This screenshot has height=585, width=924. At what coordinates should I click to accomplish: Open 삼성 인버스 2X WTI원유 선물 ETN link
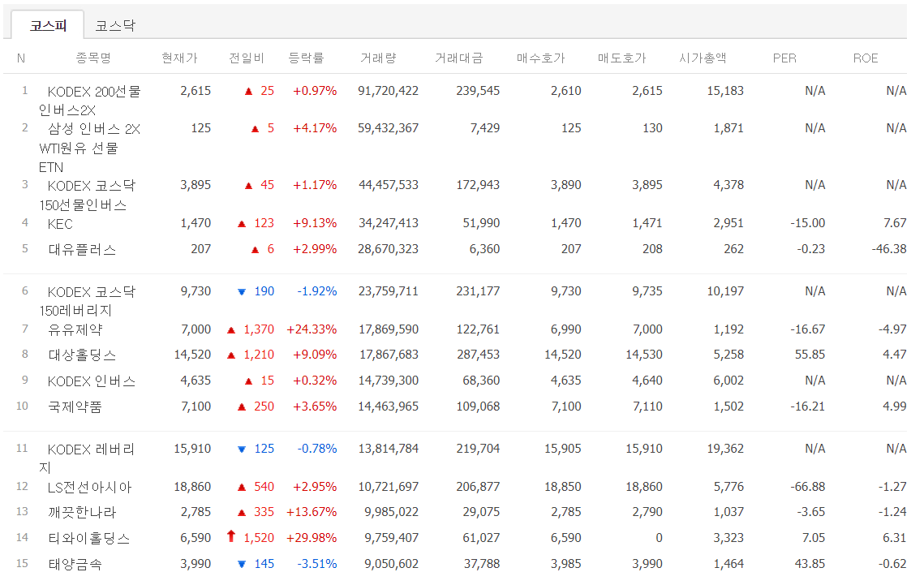click(89, 148)
